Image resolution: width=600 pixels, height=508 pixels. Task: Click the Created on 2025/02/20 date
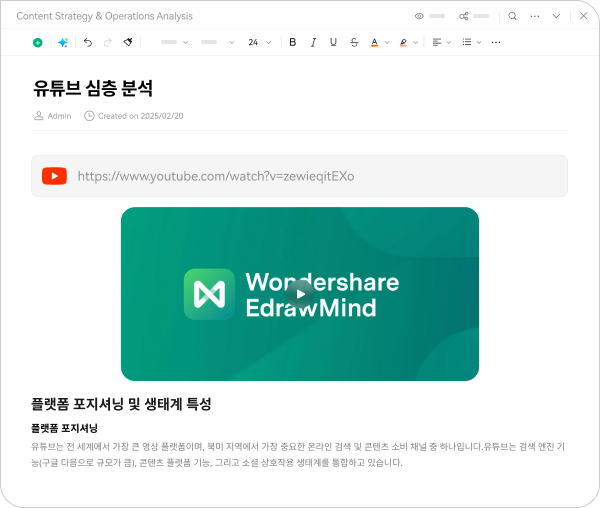pos(140,116)
